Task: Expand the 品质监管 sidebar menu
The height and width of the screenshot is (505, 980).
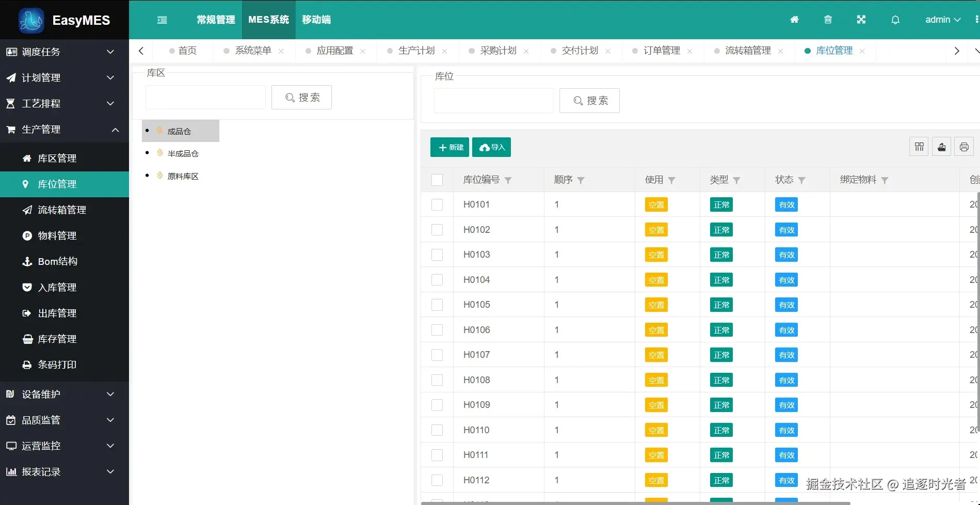Action: click(x=65, y=420)
